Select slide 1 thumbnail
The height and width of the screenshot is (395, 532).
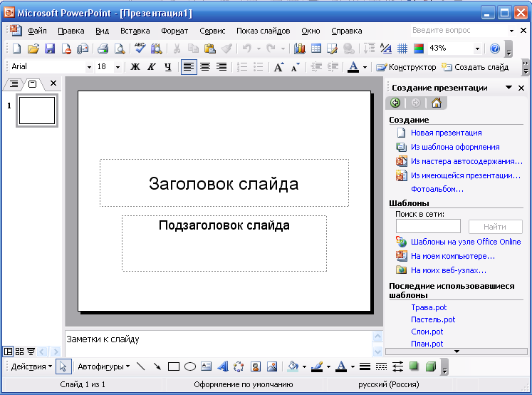click(x=37, y=111)
